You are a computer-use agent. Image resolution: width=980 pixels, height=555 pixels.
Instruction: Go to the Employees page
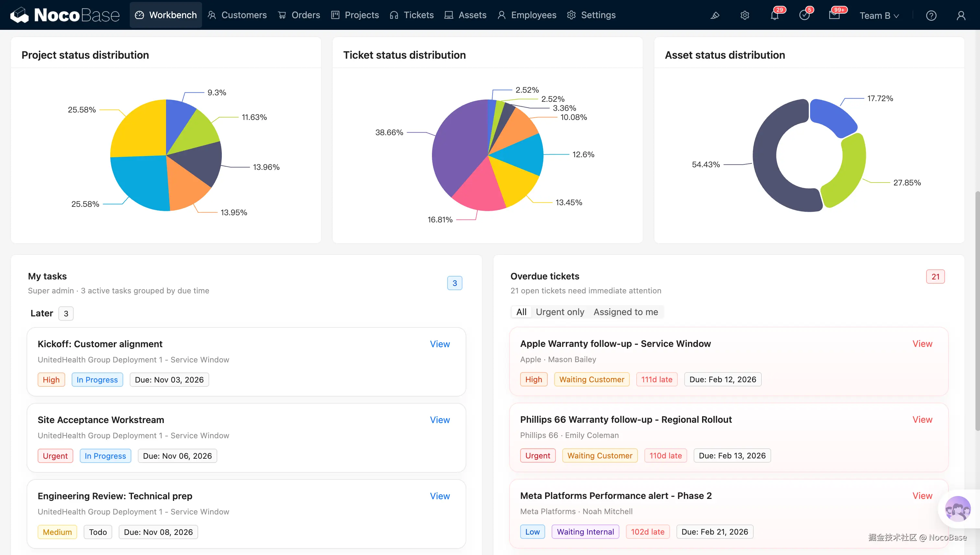point(527,15)
